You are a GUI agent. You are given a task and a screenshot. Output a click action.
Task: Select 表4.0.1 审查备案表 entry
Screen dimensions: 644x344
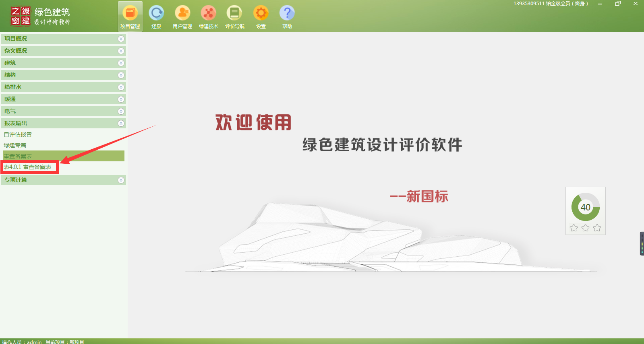[x=27, y=167]
